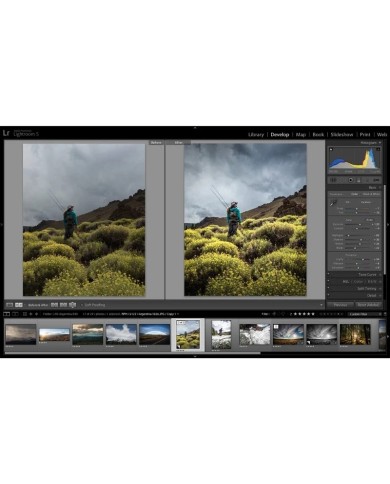Toggle shadow clipping indicator in histogram
The image size is (390, 484).
pos(331,149)
